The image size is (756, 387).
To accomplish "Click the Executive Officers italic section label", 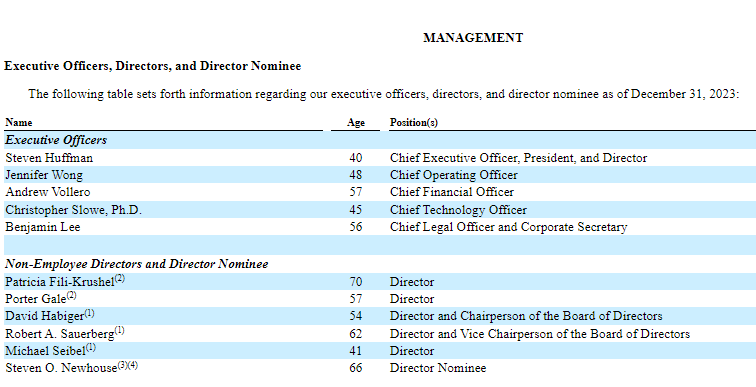I will tap(56, 140).
